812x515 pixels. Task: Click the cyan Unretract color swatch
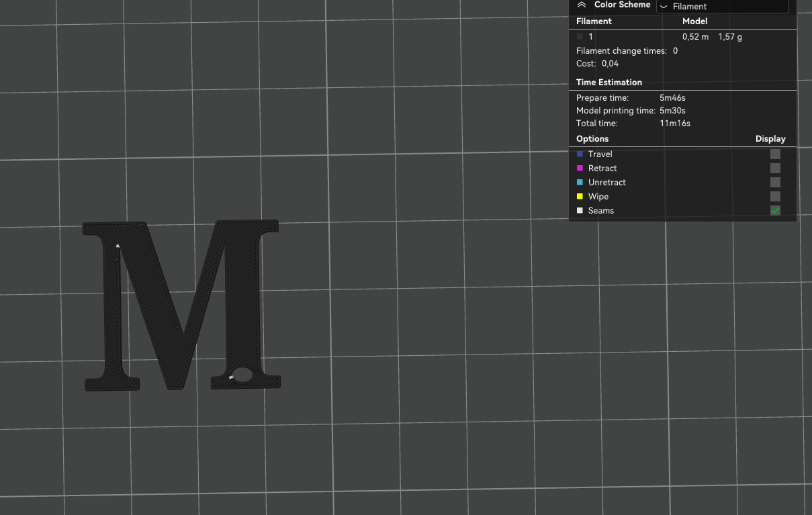[x=580, y=183]
